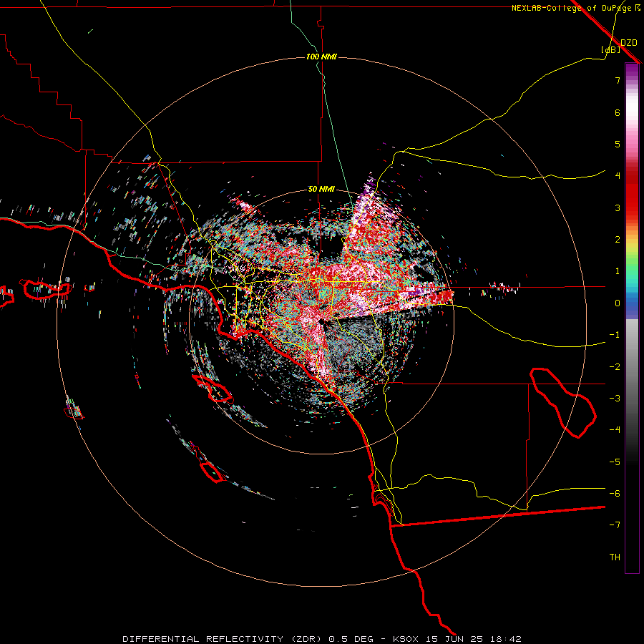
Task: Click the [dB] units label
Action: [x=610, y=50]
